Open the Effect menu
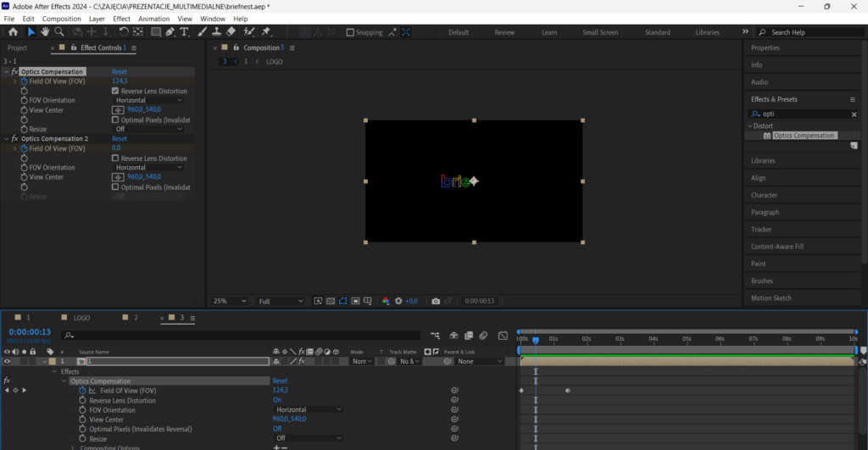This screenshot has width=868, height=450. point(121,19)
